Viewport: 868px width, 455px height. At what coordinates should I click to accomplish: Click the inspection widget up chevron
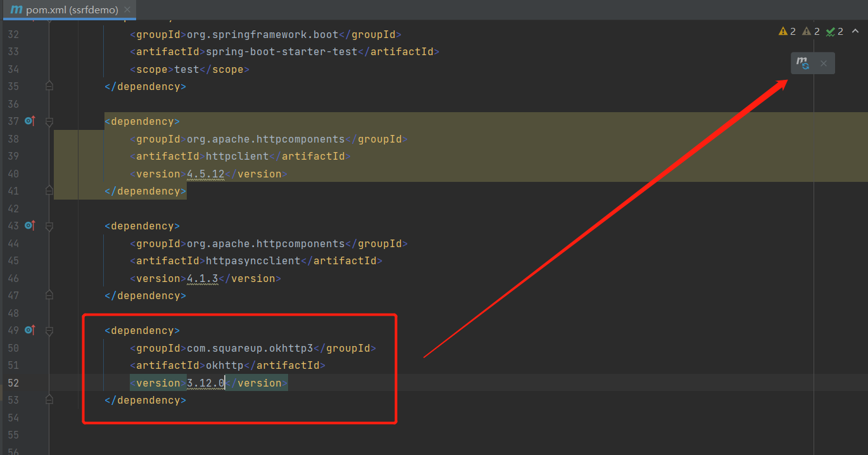point(855,31)
